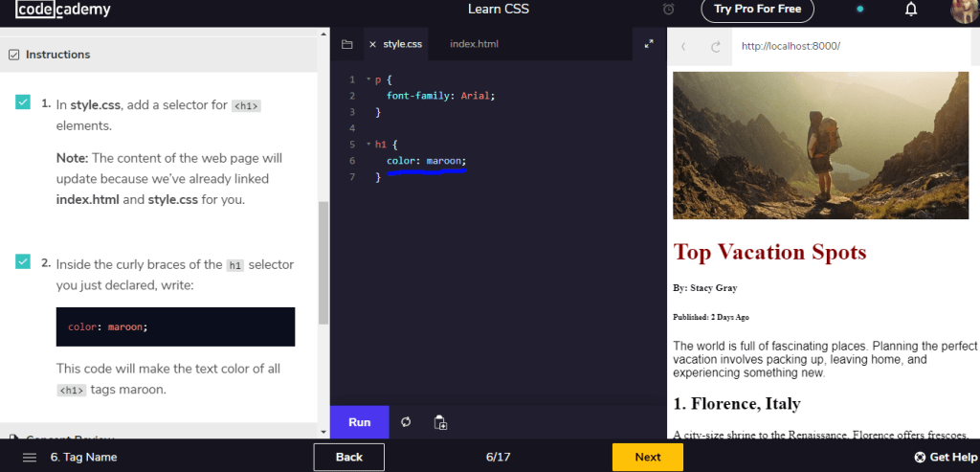Switch to the index.html tab

click(x=474, y=44)
